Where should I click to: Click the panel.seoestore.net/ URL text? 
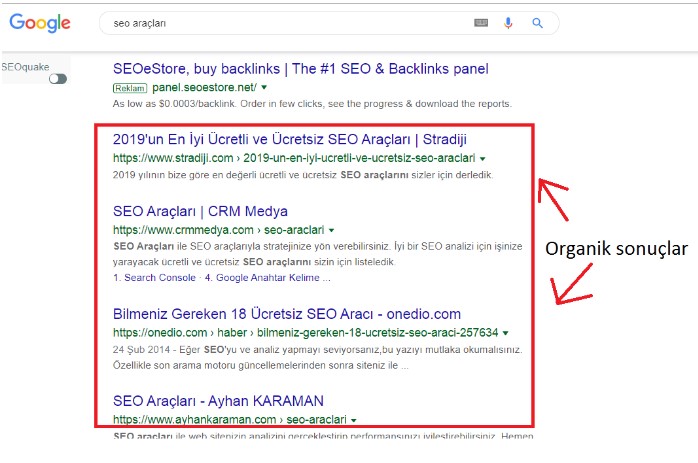(204, 87)
